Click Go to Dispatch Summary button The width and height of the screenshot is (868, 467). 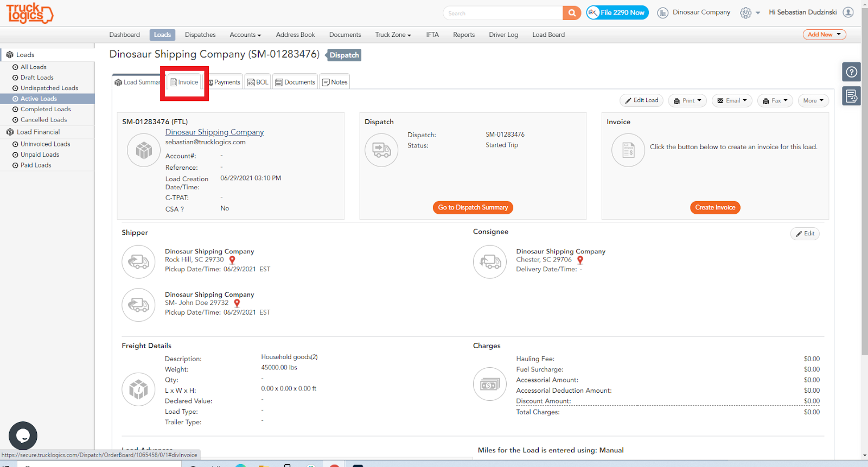[473, 208]
